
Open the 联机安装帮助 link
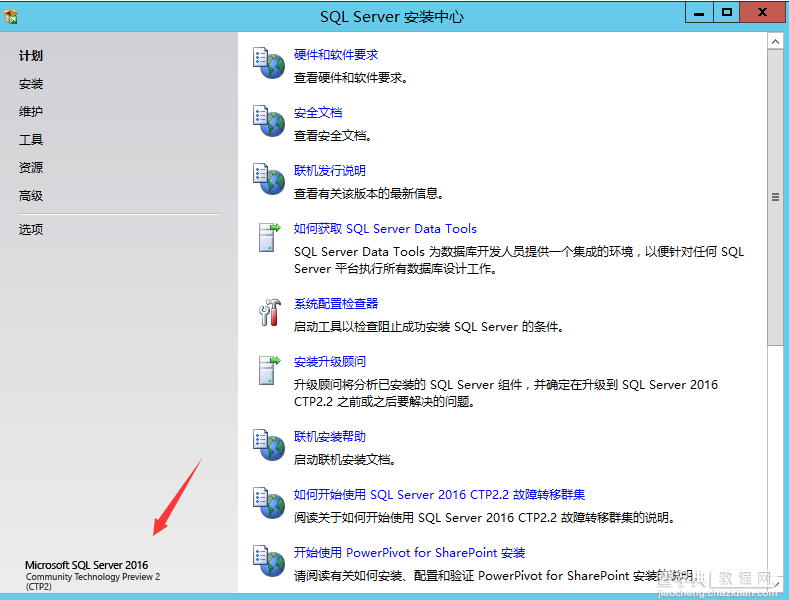pos(330,436)
